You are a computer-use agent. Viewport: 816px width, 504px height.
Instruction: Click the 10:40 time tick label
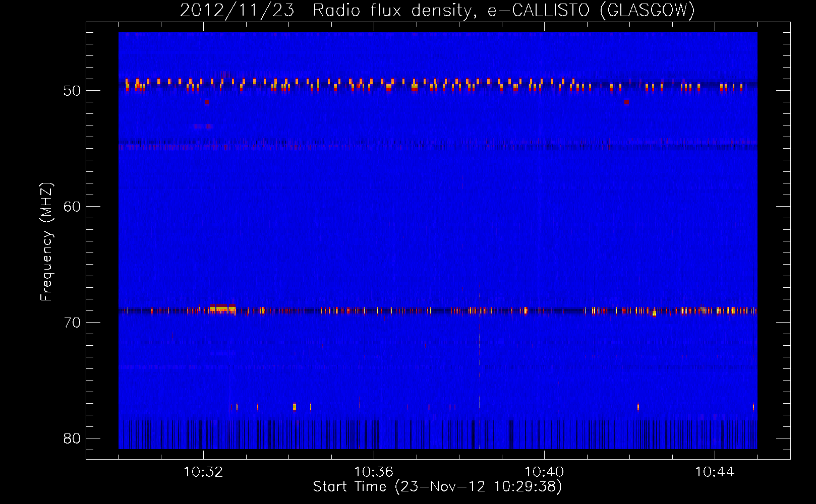[x=544, y=472]
